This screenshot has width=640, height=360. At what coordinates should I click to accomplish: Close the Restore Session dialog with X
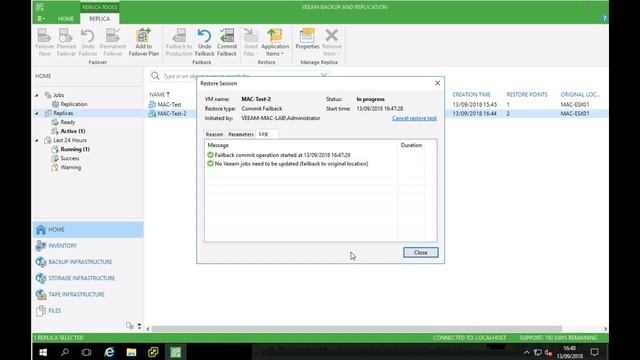(x=437, y=83)
